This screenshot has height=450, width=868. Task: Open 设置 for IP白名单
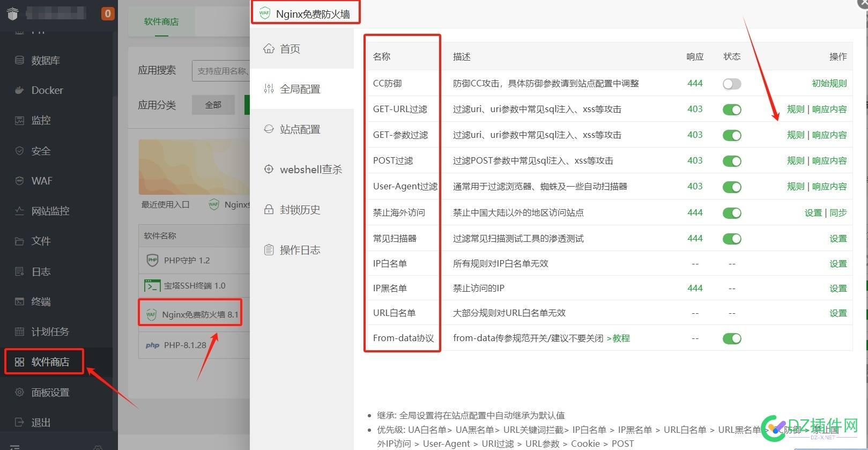point(838,263)
